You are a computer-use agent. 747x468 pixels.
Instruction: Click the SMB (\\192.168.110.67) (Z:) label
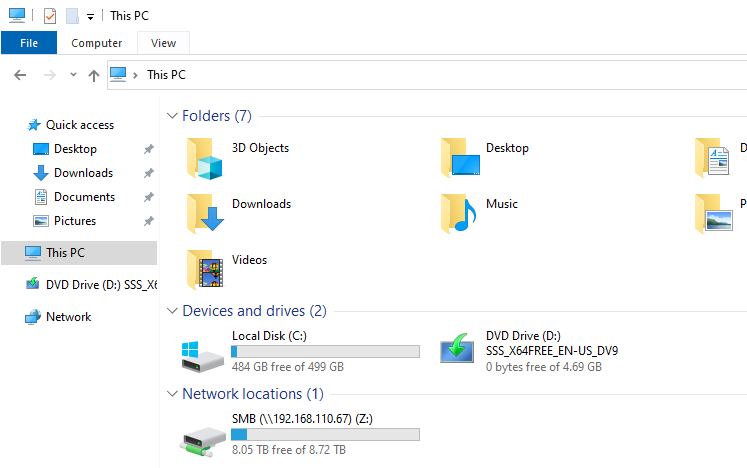302,419
